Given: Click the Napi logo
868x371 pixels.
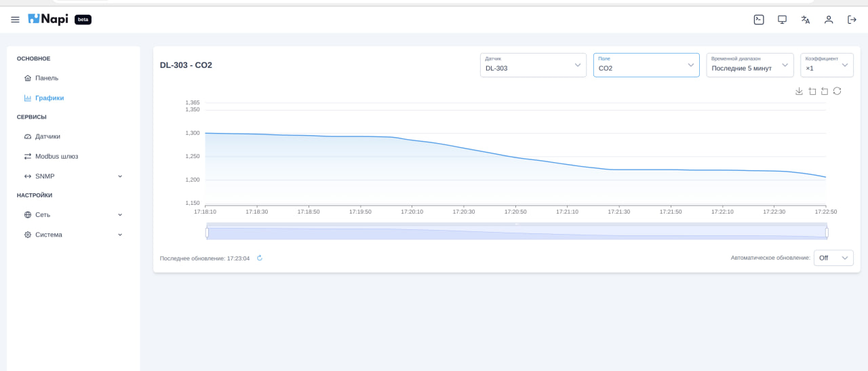Looking at the screenshot, I should (48, 19).
